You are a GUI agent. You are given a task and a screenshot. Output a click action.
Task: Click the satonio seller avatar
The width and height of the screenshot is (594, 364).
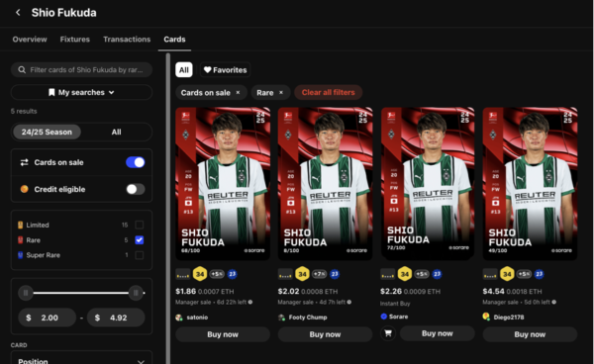coord(179,318)
